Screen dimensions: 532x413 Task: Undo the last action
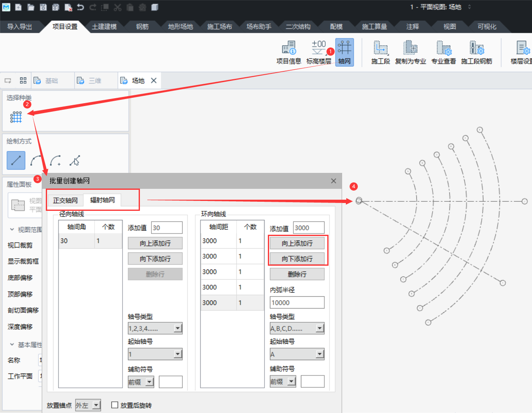click(x=80, y=7)
